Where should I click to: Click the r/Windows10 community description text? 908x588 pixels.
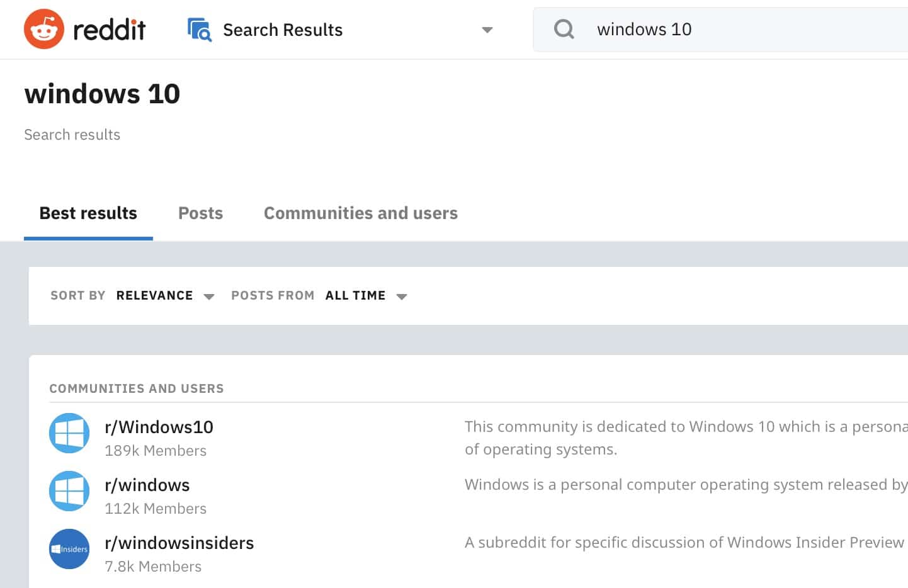point(686,438)
